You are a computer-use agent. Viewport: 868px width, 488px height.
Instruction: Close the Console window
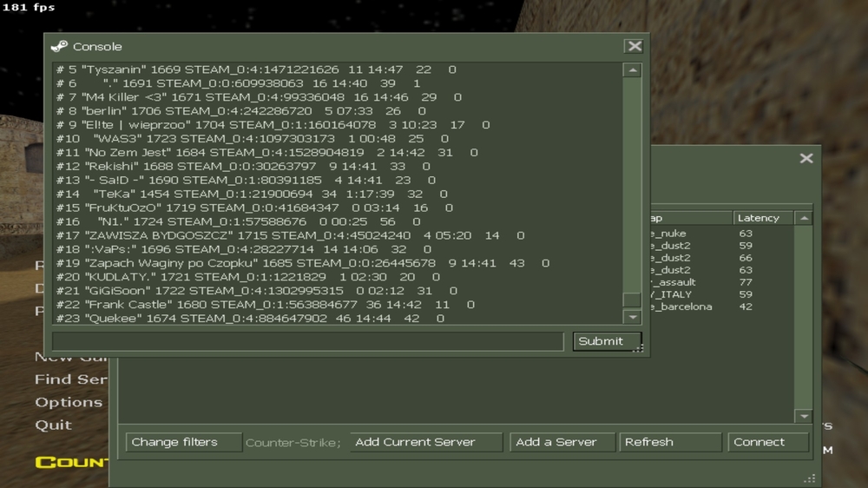coord(635,47)
